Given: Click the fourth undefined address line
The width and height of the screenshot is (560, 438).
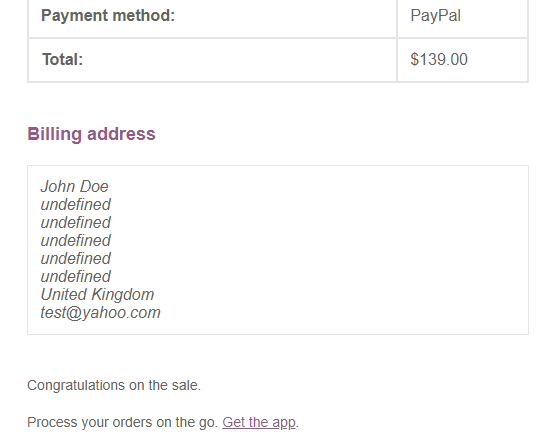Looking at the screenshot, I should point(76,259).
